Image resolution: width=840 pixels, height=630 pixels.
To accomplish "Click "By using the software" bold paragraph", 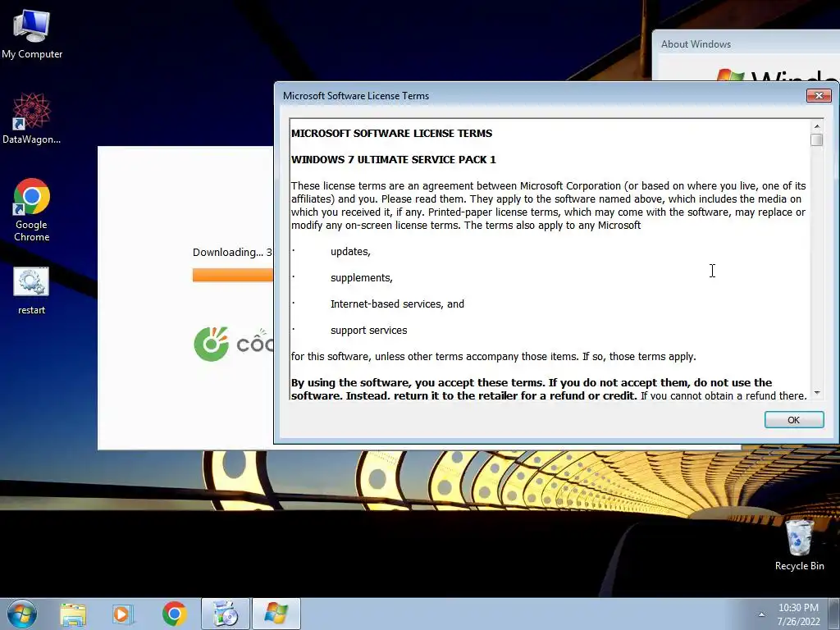I will pyautogui.click(x=548, y=390).
